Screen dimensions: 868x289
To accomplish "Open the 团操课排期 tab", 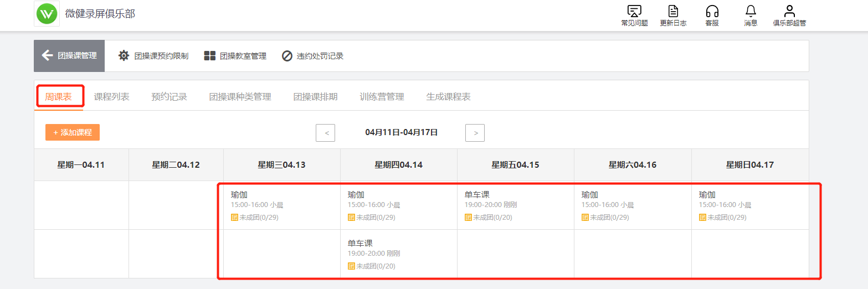I will pyautogui.click(x=315, y=97).
